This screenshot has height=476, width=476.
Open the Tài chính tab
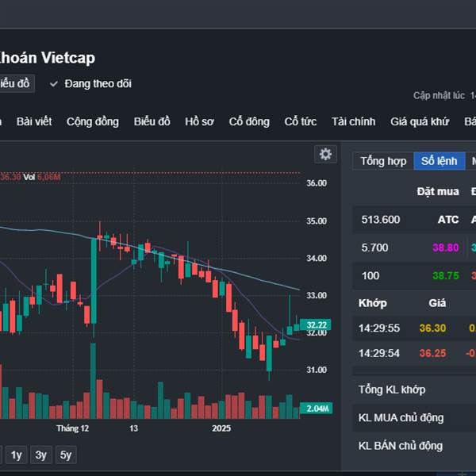click(353, 121)
